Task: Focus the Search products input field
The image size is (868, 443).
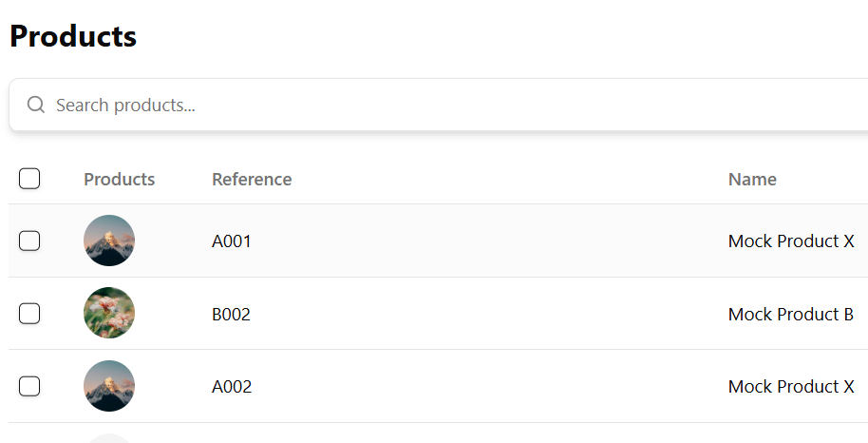Action: coord(443,105)
